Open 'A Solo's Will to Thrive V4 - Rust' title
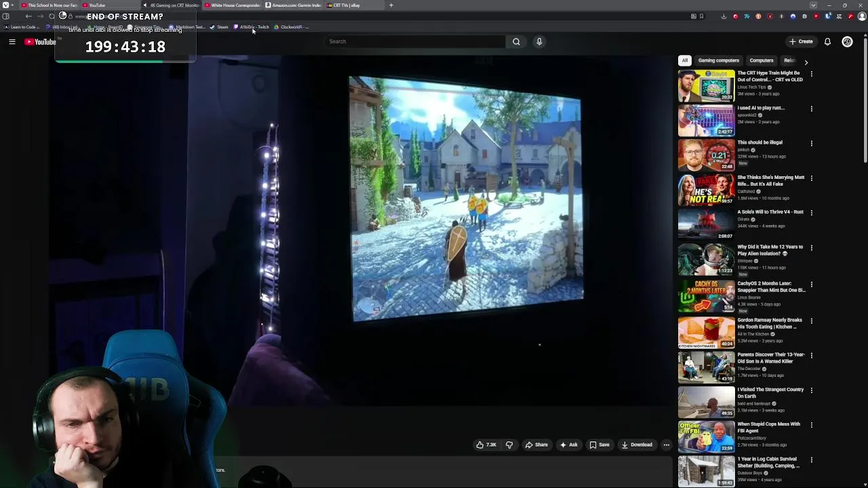Viewport: 868px width, 488px height. point(770,212)
